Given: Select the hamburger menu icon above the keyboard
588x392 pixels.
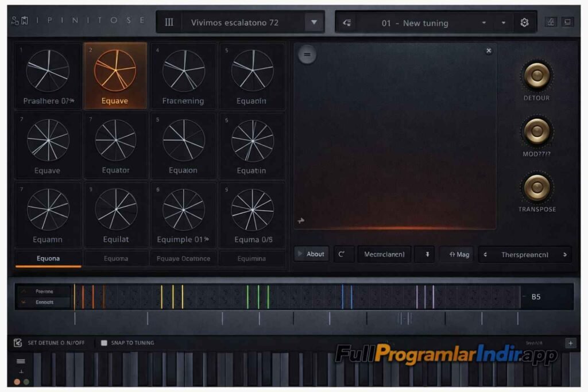Looking at the screenshot, I should tap(21, 360).
